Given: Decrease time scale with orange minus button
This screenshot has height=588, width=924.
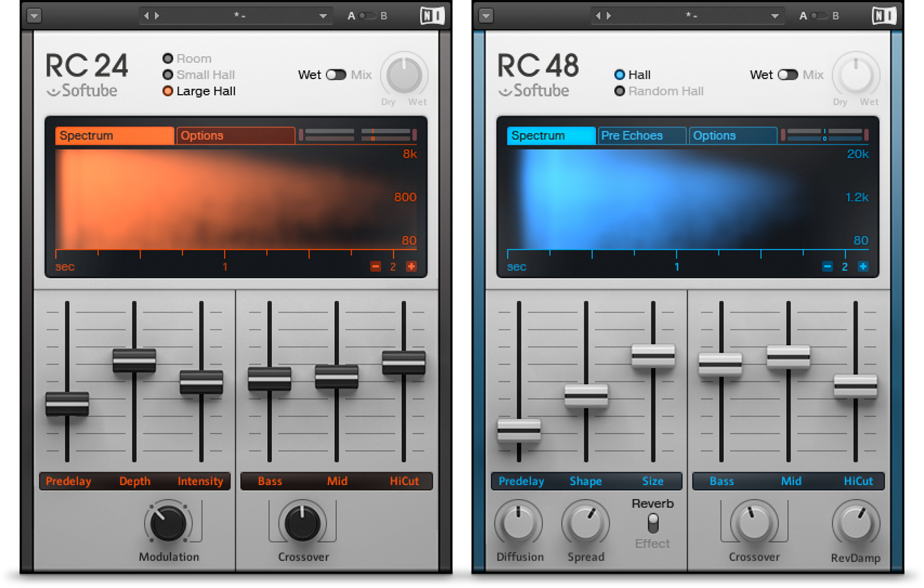Looking at the screenshot, I should tap(376, 267).
